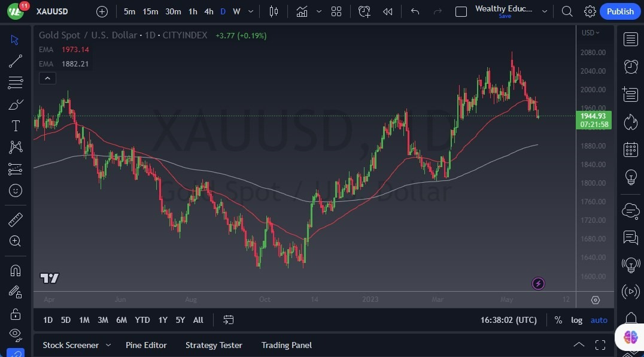Open the data window panel
The height and width of the screenshot is (357, 644).
click(x=630, y=94)
